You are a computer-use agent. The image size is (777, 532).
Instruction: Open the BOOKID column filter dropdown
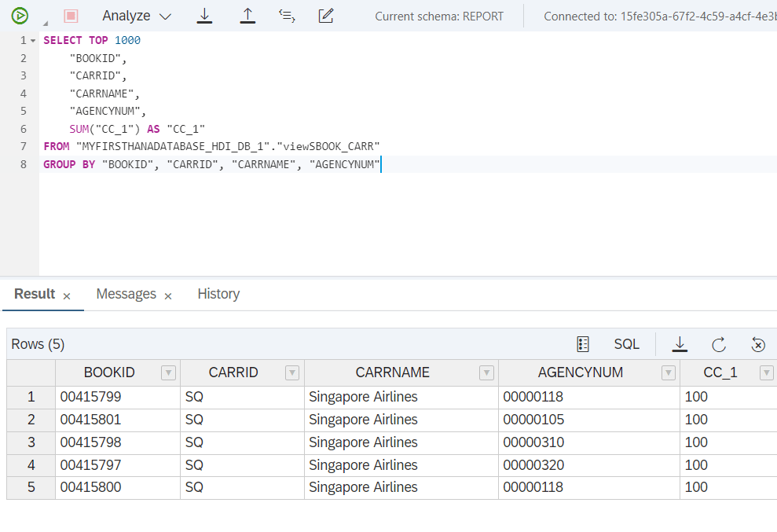tap(168, 372)
